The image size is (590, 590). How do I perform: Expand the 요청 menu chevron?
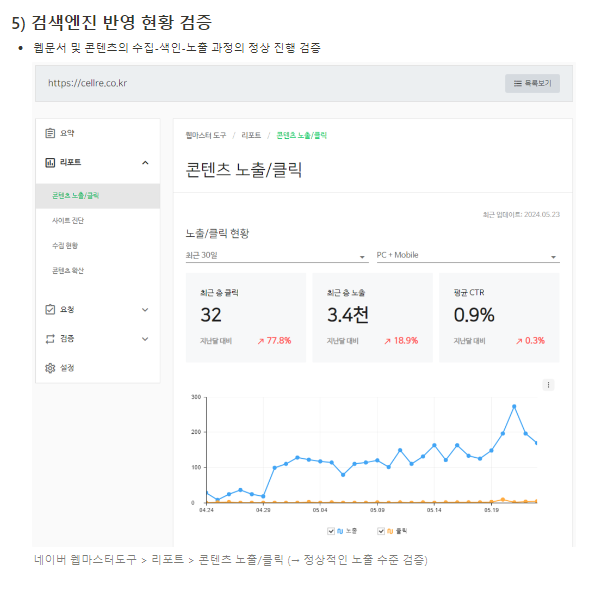click(145, 310)
